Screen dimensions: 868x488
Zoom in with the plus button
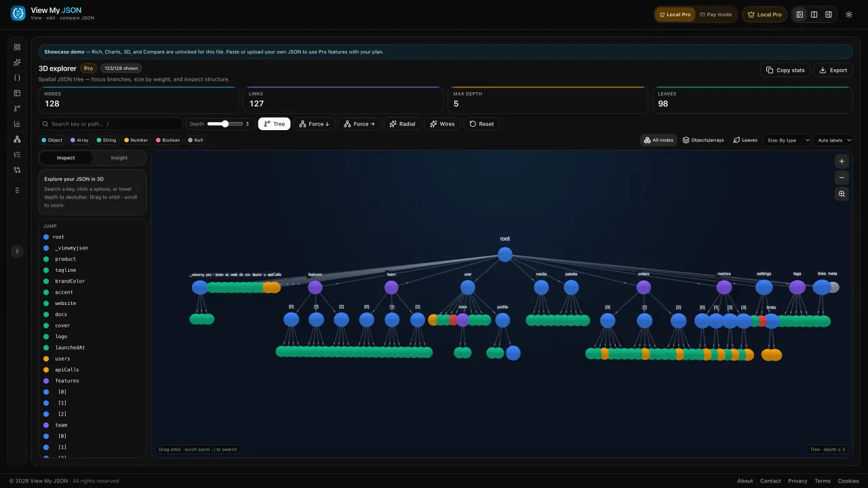(x=842, y=161)
